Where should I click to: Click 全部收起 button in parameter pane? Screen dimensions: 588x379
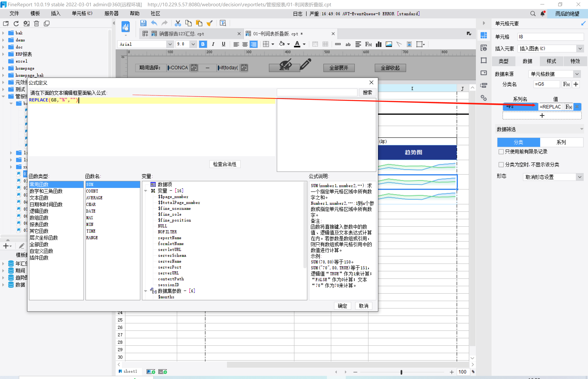click(390, 68)
